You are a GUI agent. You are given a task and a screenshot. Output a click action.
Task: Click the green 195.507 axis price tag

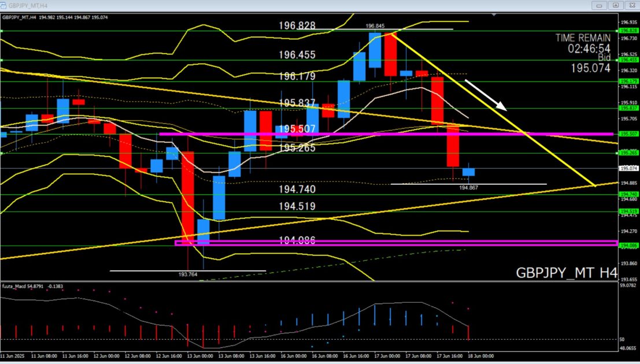629,134
